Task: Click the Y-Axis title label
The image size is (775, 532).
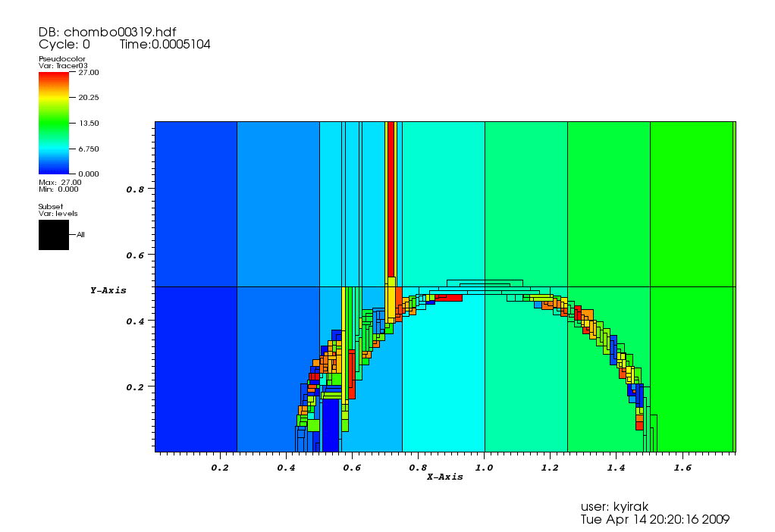Action: [x=108, y=290]
